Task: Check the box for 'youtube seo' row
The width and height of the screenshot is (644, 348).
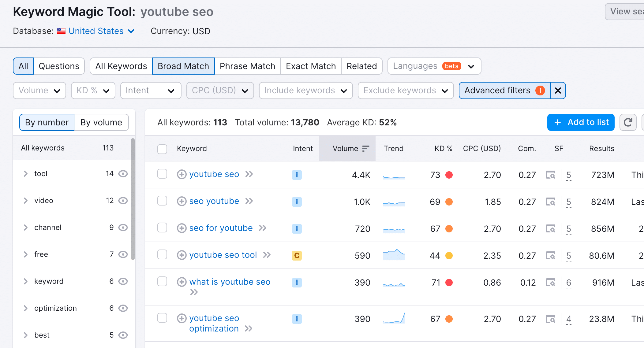Action: (x=162, y=174)
